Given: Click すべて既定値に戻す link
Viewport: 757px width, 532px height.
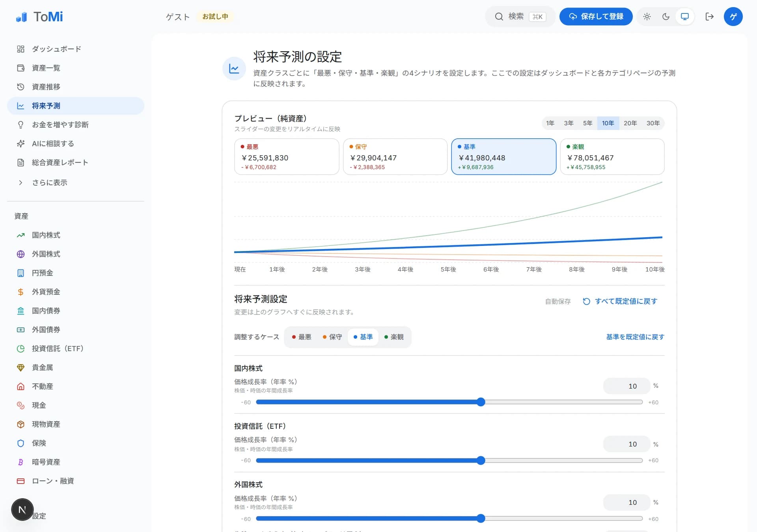Looking at the screenshot, I should (620, 301).
